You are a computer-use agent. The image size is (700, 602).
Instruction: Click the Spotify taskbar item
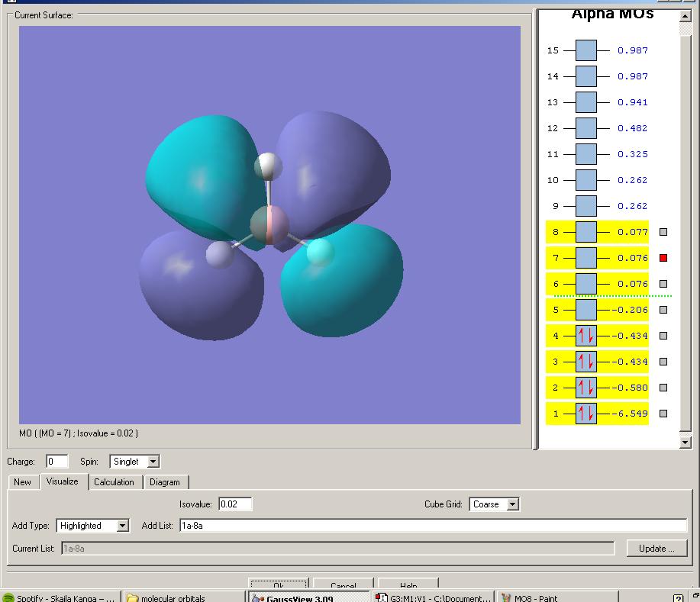(60, 597)
